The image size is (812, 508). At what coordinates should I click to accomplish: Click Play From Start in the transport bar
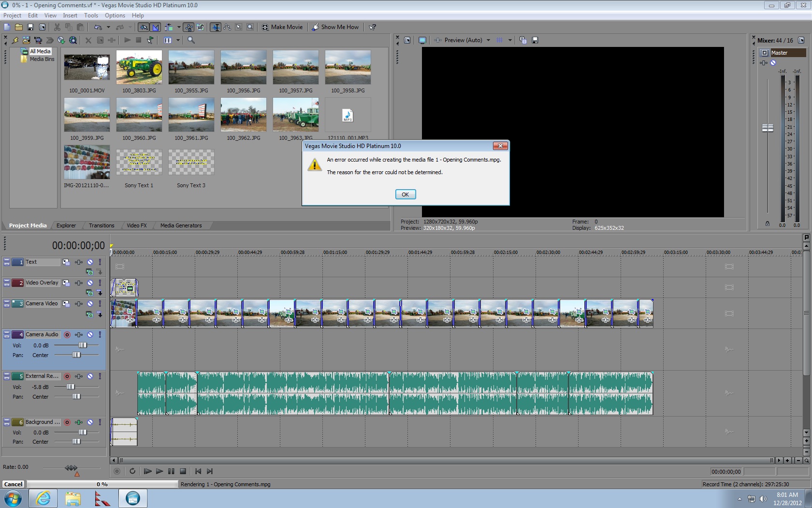pos(148,471)
